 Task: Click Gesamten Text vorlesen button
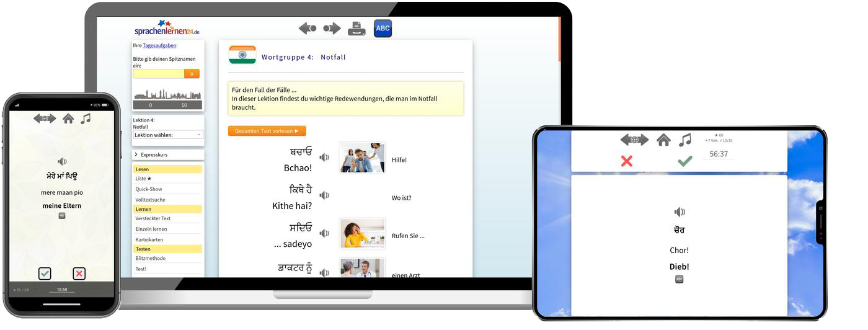click(267, 131)
